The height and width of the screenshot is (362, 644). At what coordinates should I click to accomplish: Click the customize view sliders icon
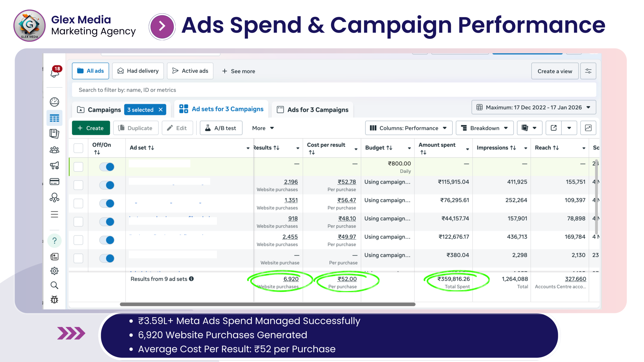point(588,71)
